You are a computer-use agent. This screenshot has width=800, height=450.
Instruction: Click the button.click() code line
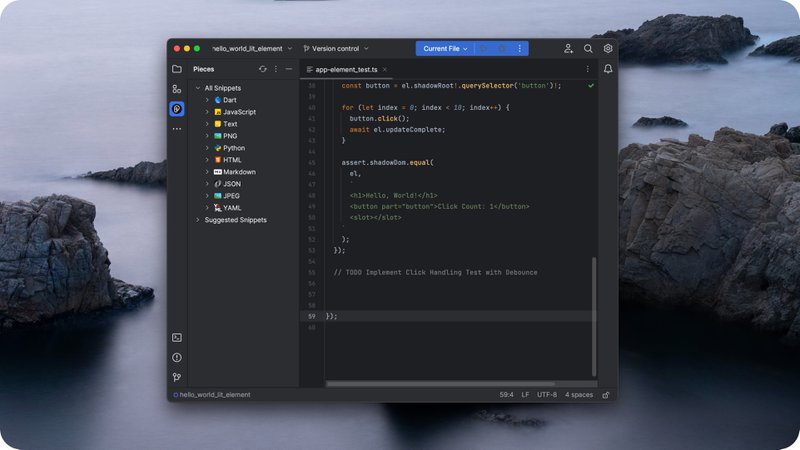click(379, 118)
